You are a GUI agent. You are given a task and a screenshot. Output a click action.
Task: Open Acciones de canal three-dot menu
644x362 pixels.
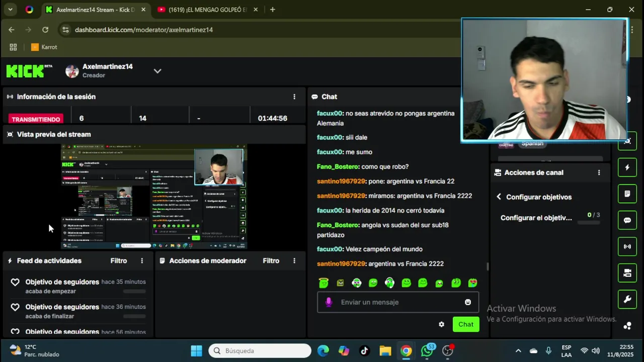[x=599, y=172]
